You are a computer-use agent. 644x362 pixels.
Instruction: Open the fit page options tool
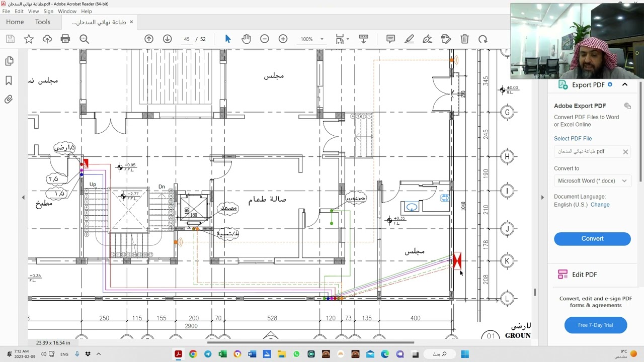coord(340,39)
